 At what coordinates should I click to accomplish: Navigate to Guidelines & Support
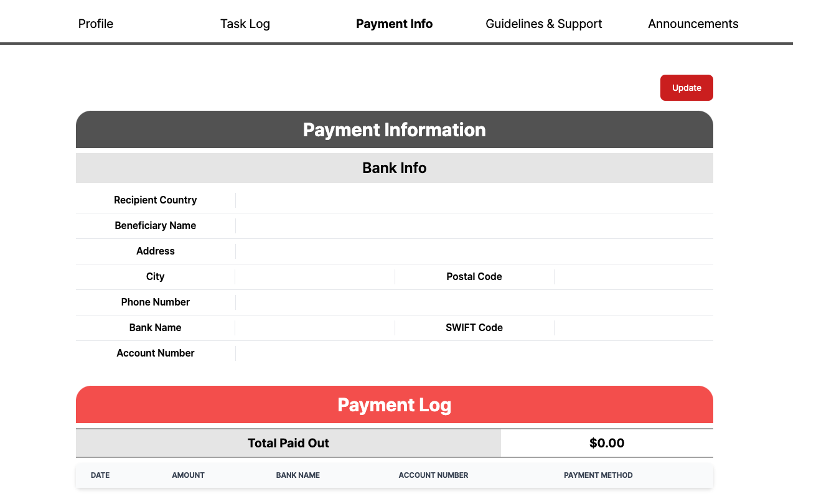coord(543,24)
